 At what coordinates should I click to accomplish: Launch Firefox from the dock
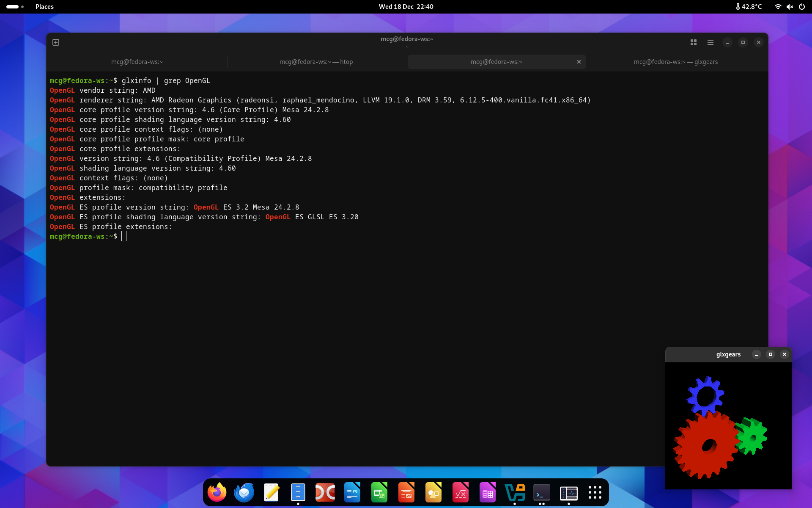217,493
